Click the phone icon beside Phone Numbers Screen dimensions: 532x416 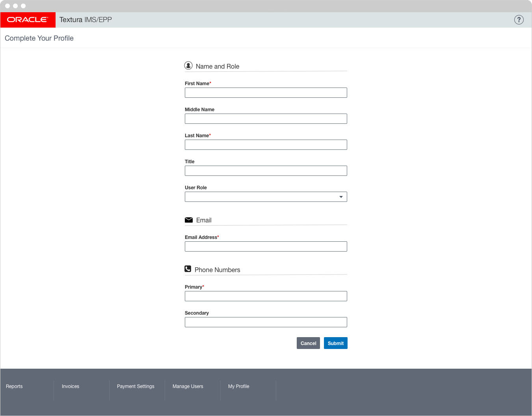tap(188, 269)
